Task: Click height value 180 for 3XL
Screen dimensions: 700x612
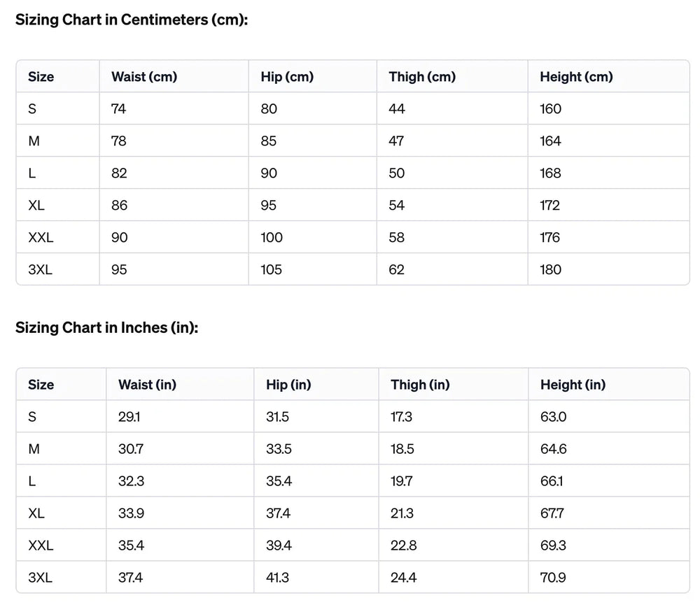Action: point(550,269)
